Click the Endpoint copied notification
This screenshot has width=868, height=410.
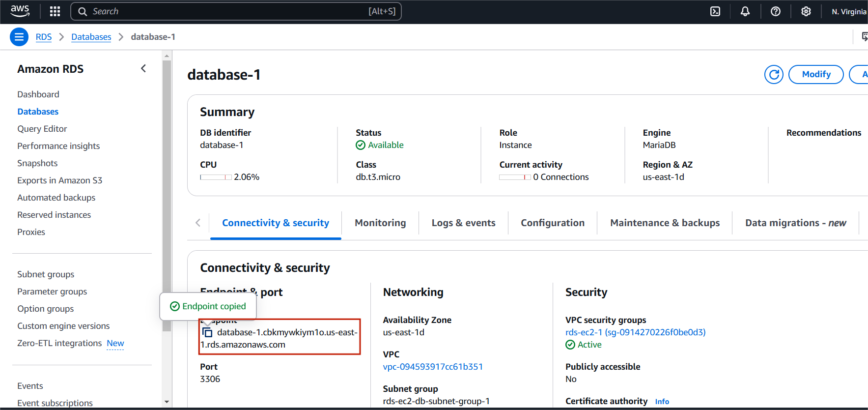pyautogui.click(x=208, y=306)
